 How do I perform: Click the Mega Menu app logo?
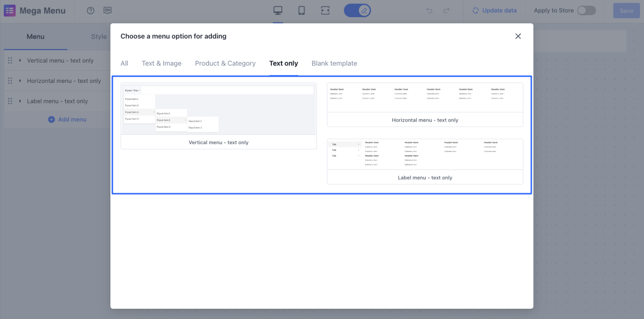click(x=10, y=10)
